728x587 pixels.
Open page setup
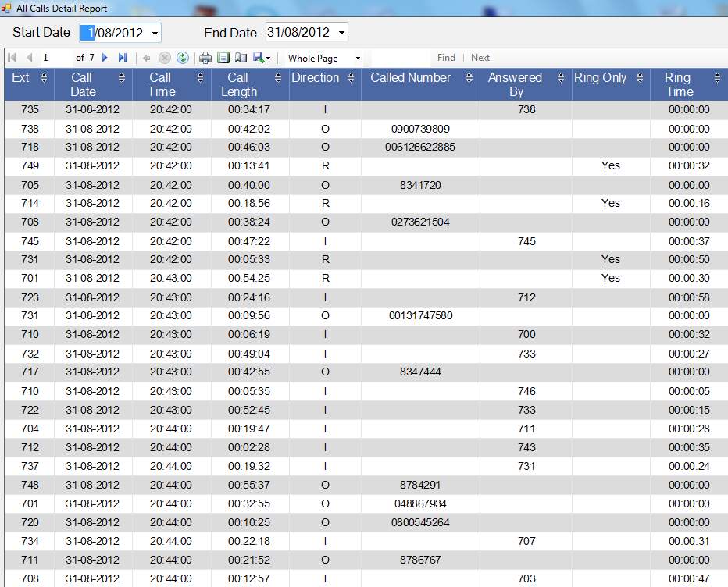click(x=241, y=58)
